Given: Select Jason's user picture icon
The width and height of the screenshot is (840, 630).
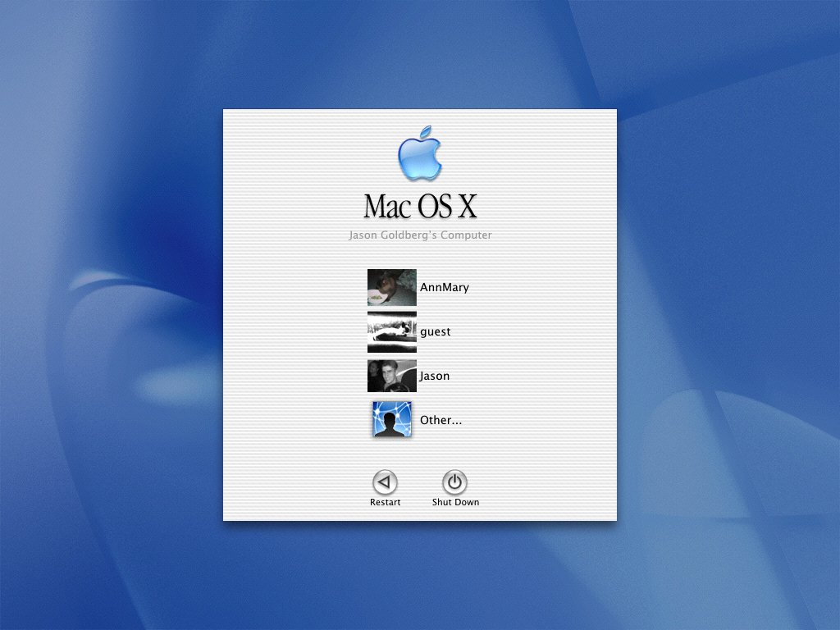Looking at the screenshot, I should pyautogui.click(x=391, y=375).
